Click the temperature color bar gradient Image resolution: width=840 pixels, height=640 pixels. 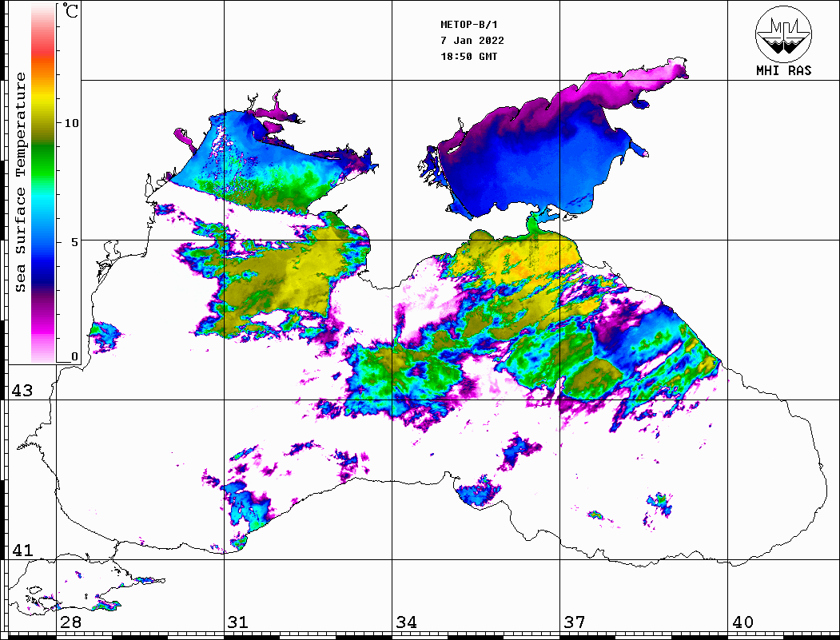[x=43, y=183]
